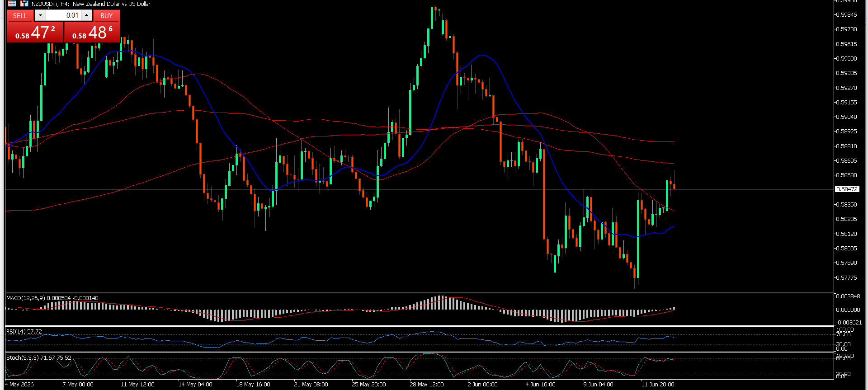Click the MACD(12,26,9) indicator label
Viewport: 868px width, 390px height.
click(x=52, y=298)
